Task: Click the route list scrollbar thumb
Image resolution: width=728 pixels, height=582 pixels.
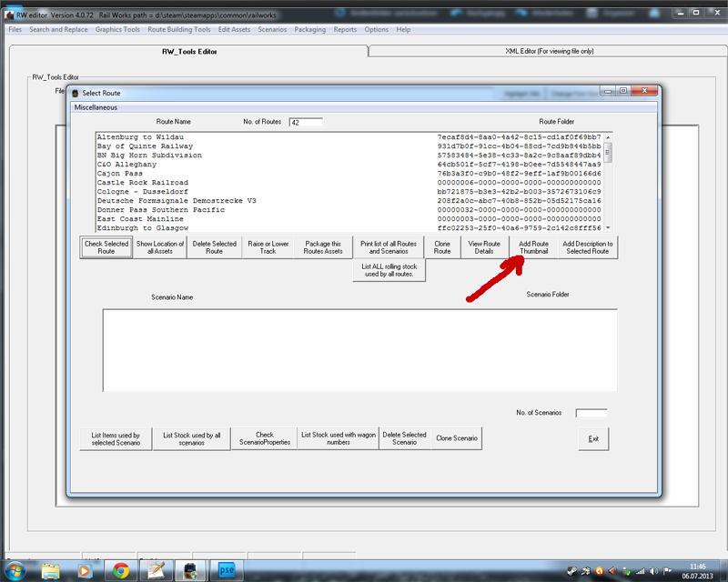Action: [x=608, y=152]
